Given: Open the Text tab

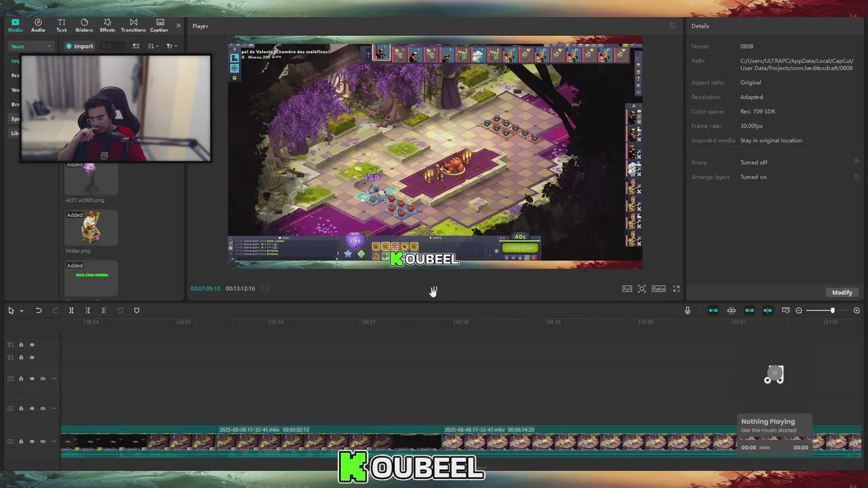Looking at the screenshot, I should pos(61,26).
